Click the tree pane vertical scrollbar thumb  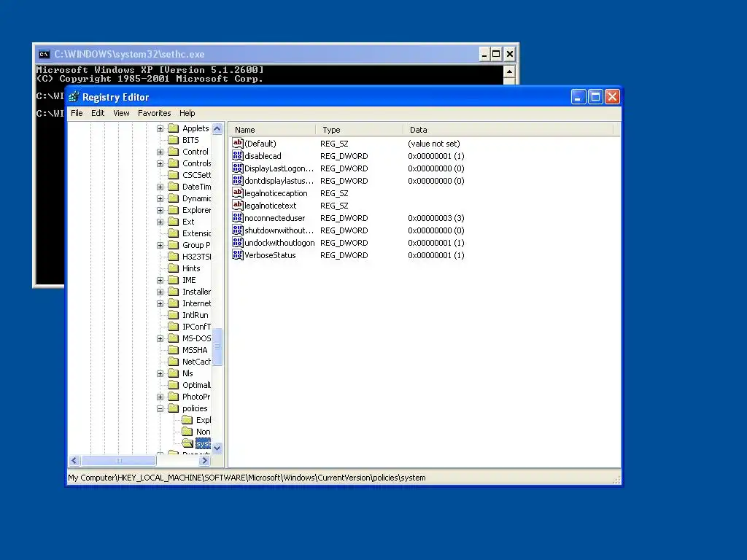[217, 346]
